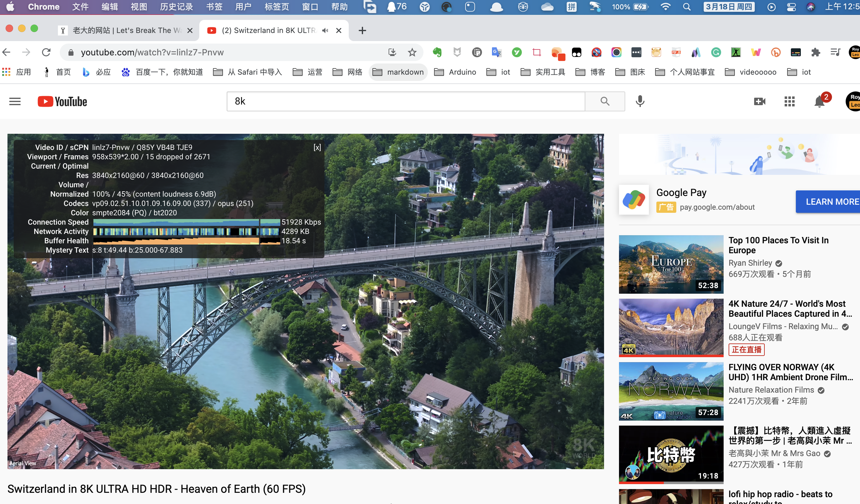The image size is (860, 504).
Task: Open the 百度一下 bookmark
Action: click(x=162, y=72)
